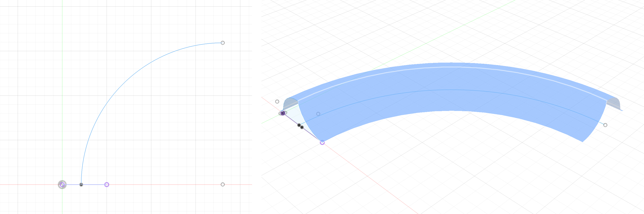
Task: Click the gray ring point on the blue surface
Action: [318, 114]
